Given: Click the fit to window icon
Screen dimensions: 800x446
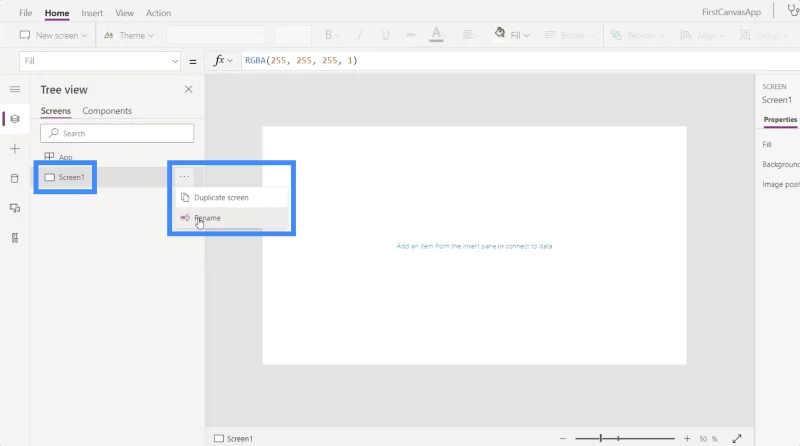Looking at the screenshot, I should pos(737,438).
